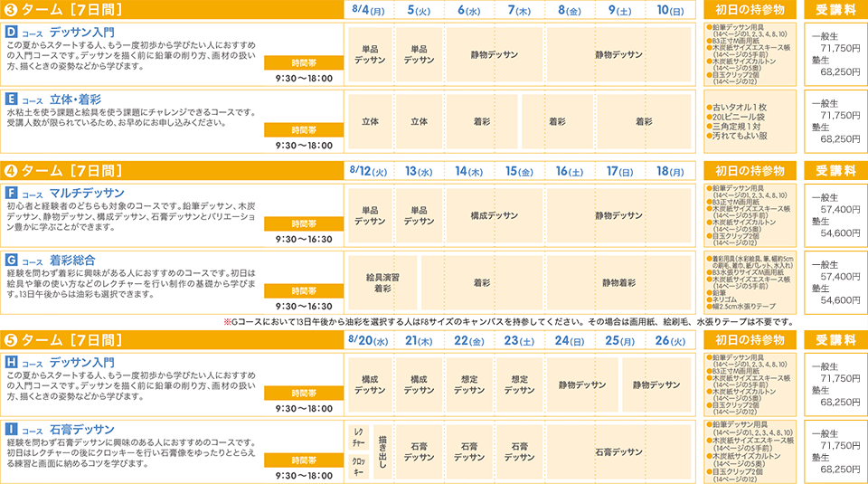Viewport: 868px width, 484px height.
Task: Click the 8/12(火) date header
Action: [368, 171]
